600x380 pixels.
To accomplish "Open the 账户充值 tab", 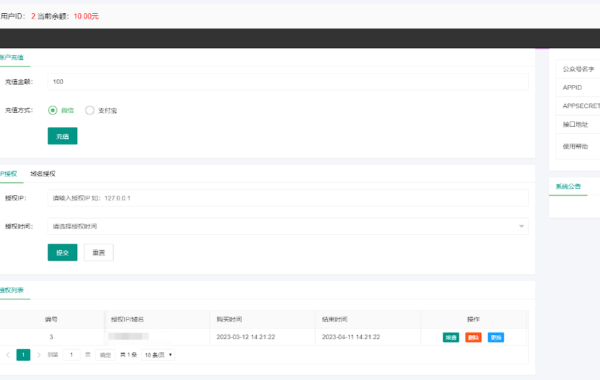I will (12, 57).
